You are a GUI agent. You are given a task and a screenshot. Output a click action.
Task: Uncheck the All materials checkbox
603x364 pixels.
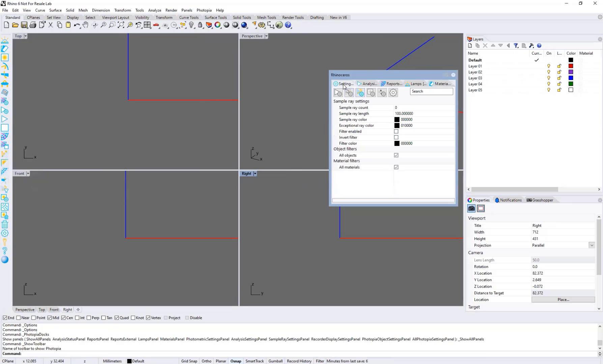point(396,167)
